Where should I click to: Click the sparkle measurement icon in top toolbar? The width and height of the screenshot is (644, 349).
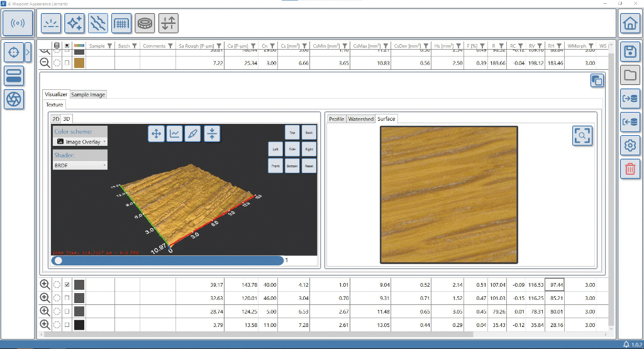pos(74,23)
